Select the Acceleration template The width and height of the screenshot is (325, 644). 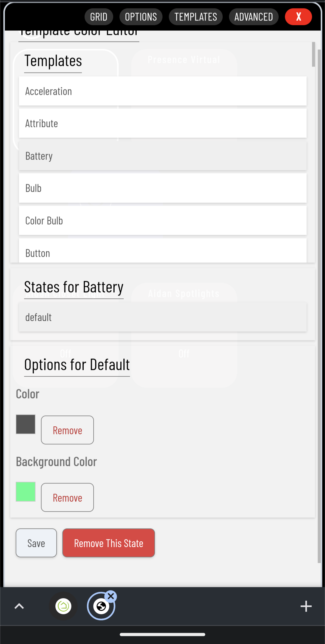162,91
